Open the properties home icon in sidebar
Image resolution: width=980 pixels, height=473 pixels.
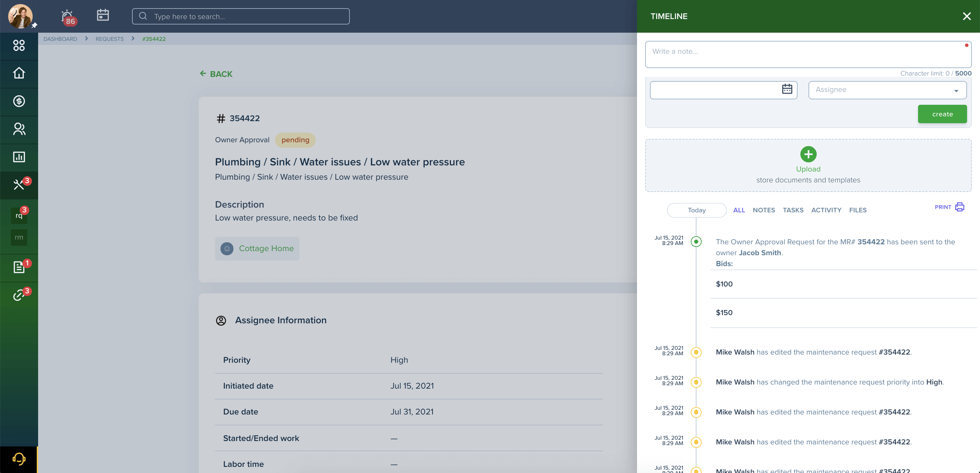19,73
